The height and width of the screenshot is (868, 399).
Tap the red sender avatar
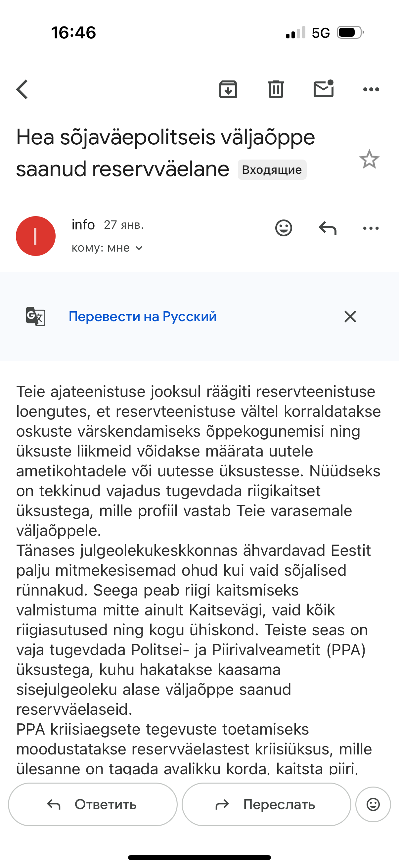pyautogui.click(x=36, y=236)
